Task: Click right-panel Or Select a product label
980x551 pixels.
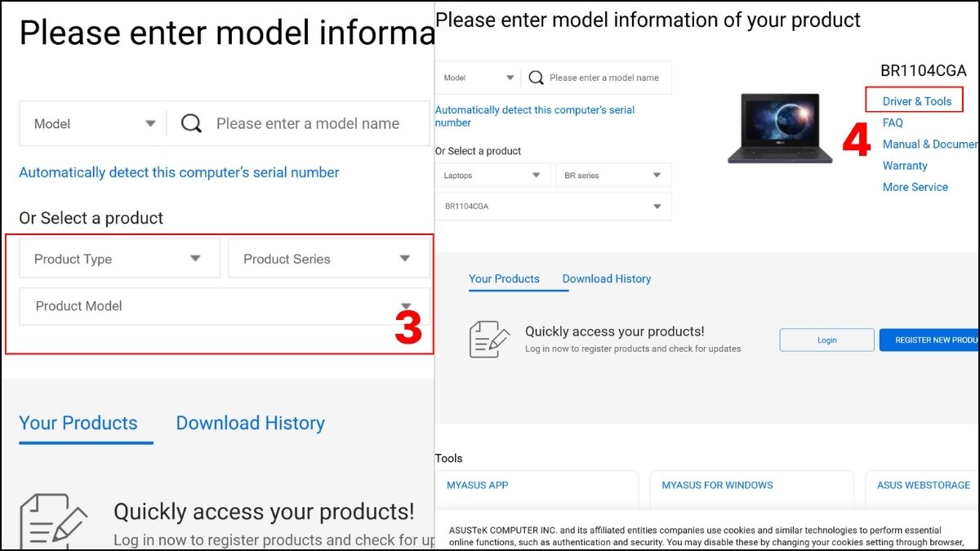Action: [478, 151]
